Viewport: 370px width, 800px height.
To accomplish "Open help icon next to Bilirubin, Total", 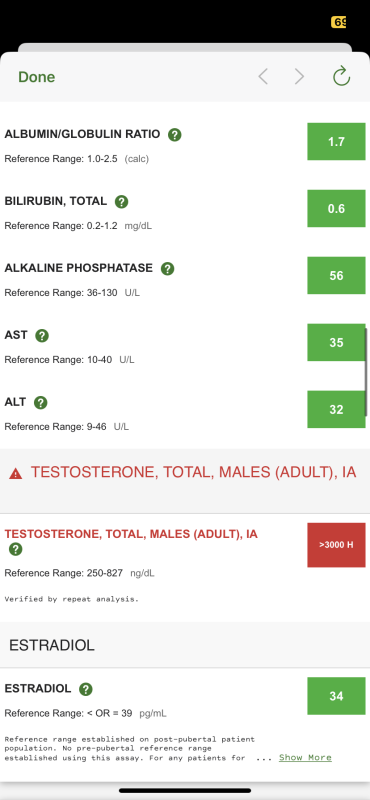I will [x=121, y=202].
